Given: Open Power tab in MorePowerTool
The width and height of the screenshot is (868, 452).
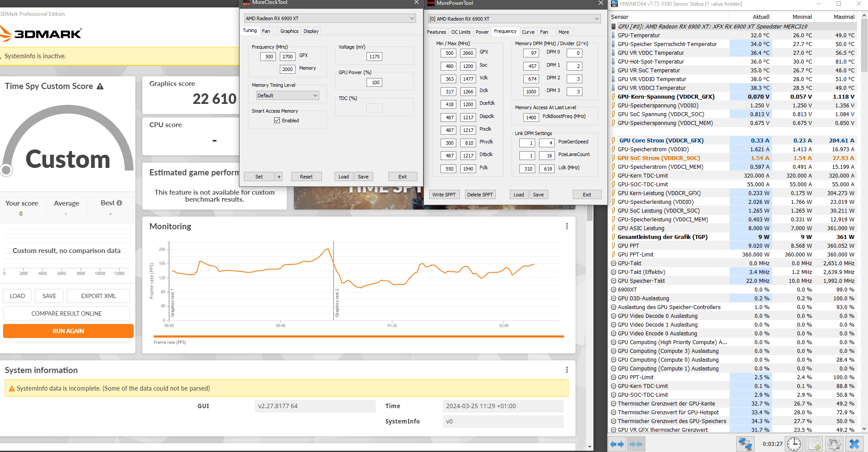Looking at the screenshot, I should [482, 32].
